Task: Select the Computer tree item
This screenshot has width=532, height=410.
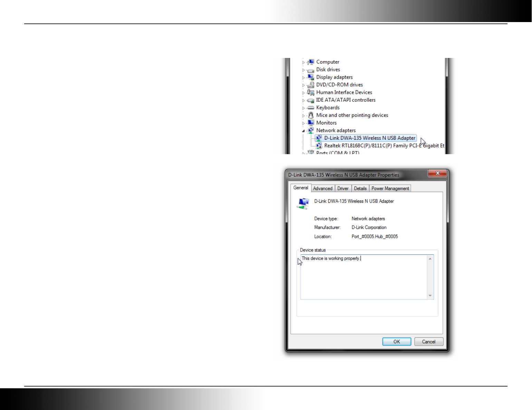Action: [328, 62]
